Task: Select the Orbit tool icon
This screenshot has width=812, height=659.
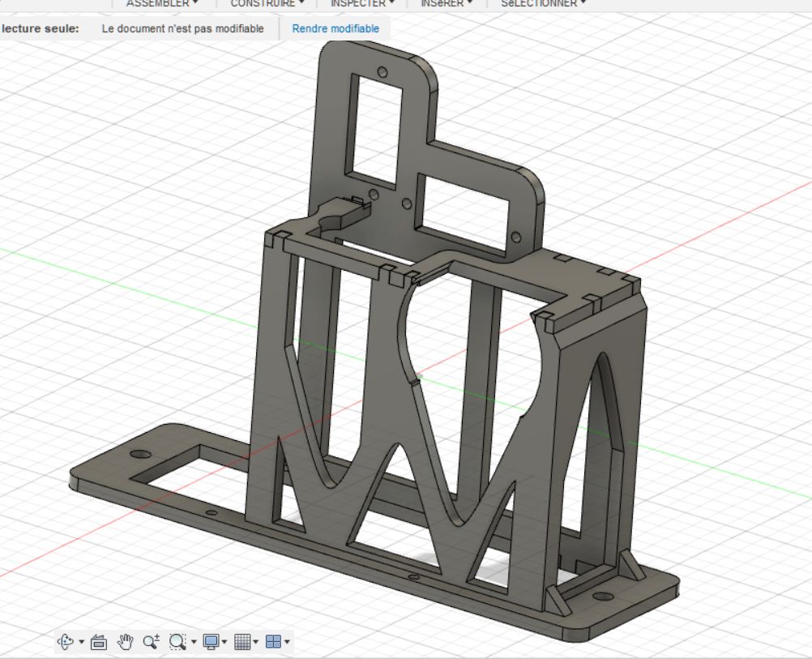Action: point(66,641)
